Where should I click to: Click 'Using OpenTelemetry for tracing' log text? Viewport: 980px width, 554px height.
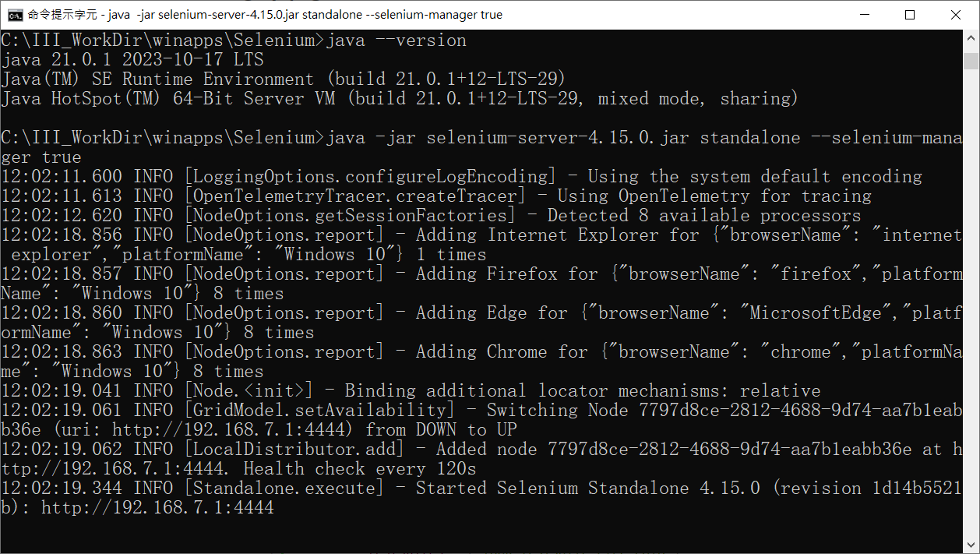click(714, 196)
